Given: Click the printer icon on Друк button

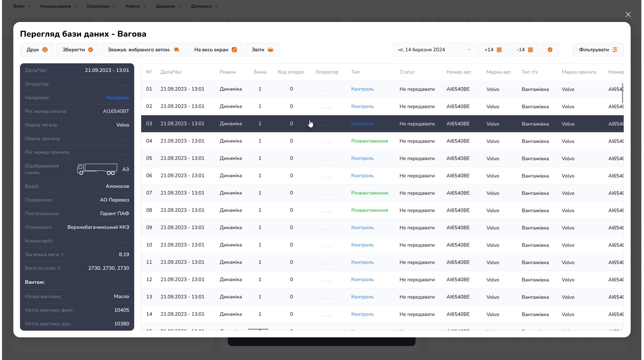Looking at the screenshot, I should pos(45,50).
